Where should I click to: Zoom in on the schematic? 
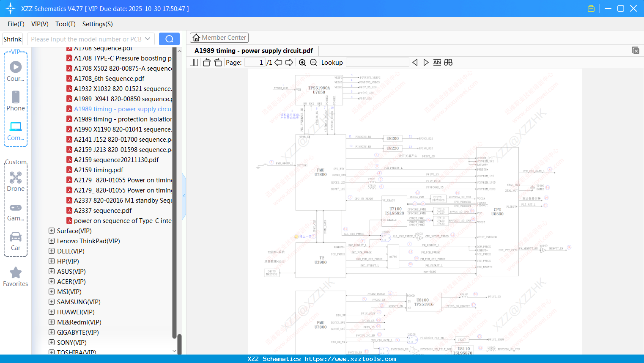coord(302,63)
